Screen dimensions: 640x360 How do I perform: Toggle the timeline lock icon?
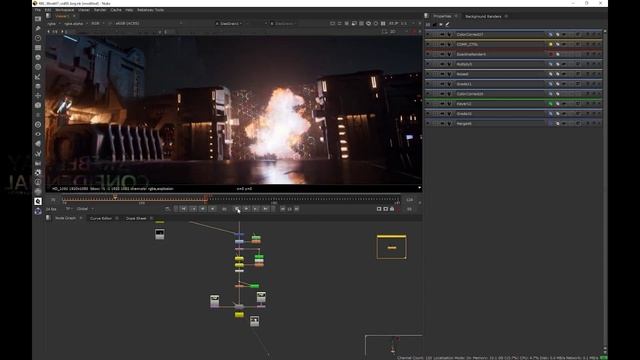click(x=392, y=209)
